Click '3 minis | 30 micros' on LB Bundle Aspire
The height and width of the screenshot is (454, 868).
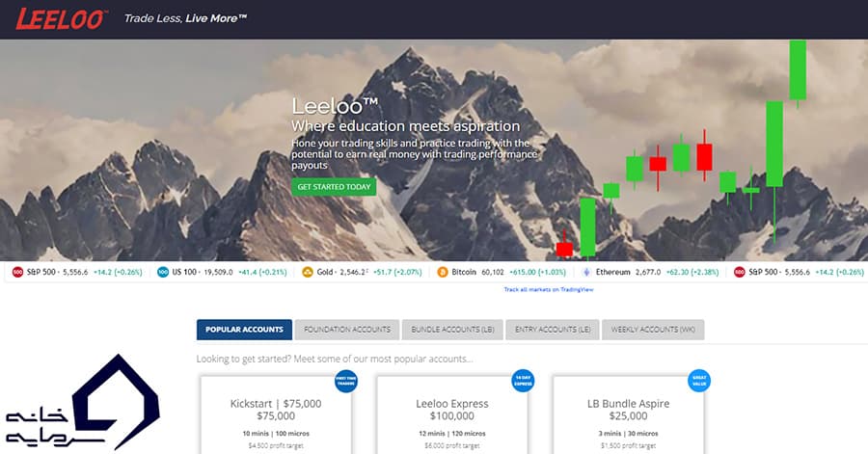coord(628,434)
